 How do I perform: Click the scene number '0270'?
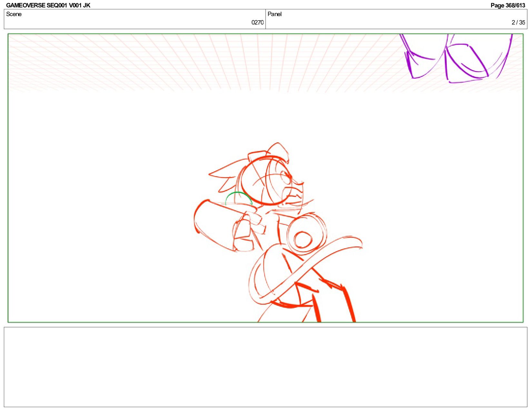coord(257,22)
